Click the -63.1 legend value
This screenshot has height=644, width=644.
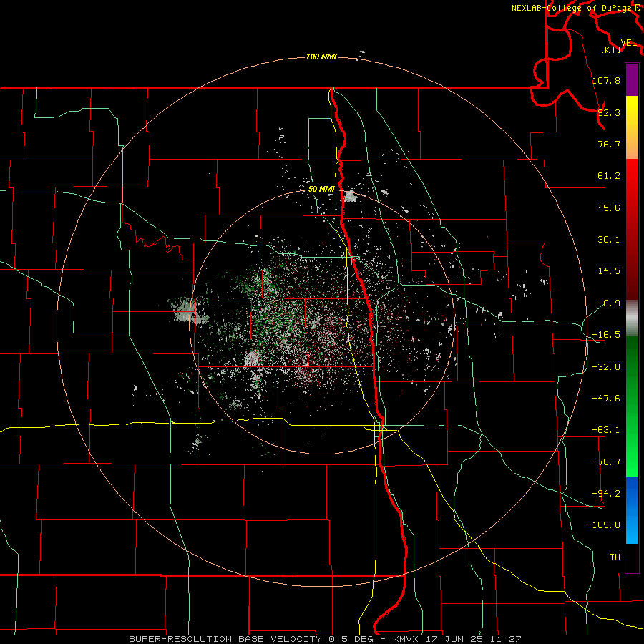(x=607, y=430)
